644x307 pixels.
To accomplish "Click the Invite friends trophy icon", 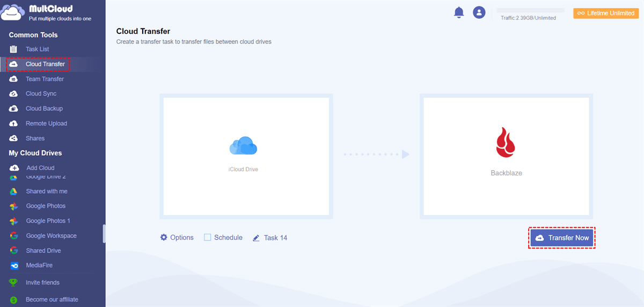I will click(13, 282).
